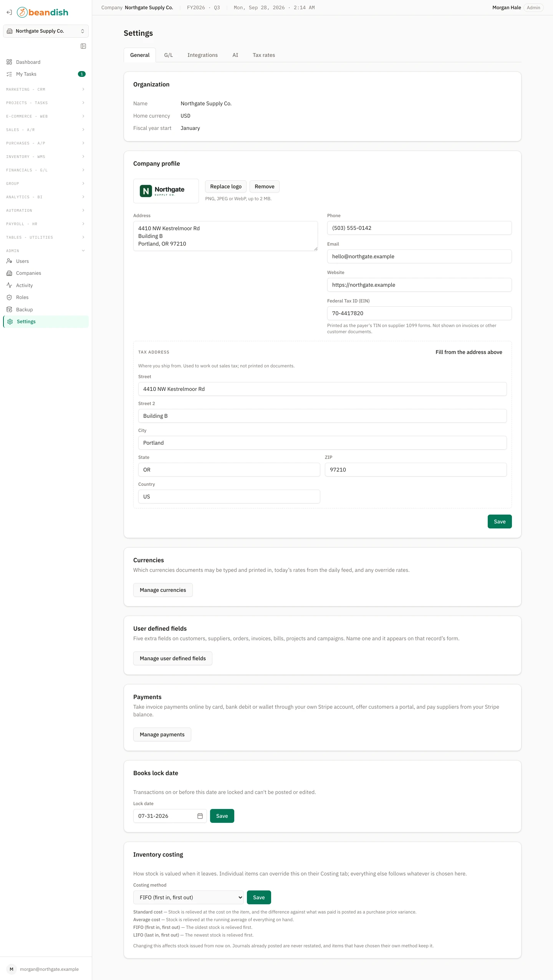
Task: Click Manage payments
Action: [x=162, y=734]
